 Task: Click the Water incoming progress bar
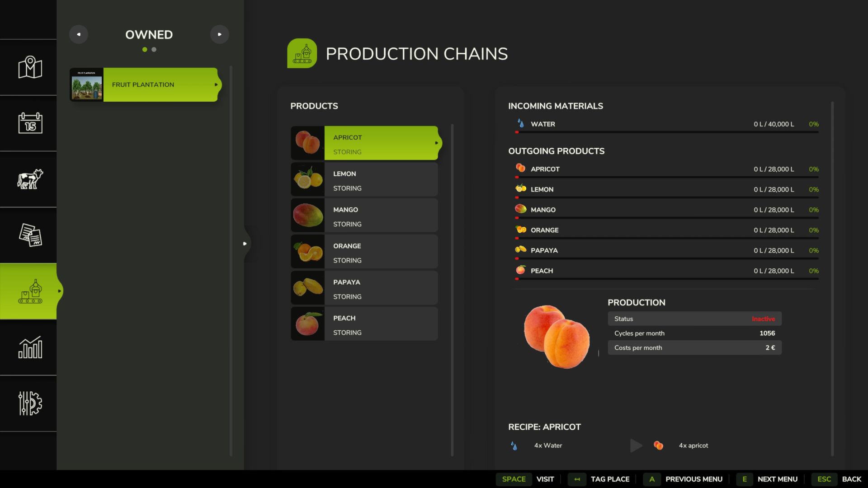coord(667,132)
